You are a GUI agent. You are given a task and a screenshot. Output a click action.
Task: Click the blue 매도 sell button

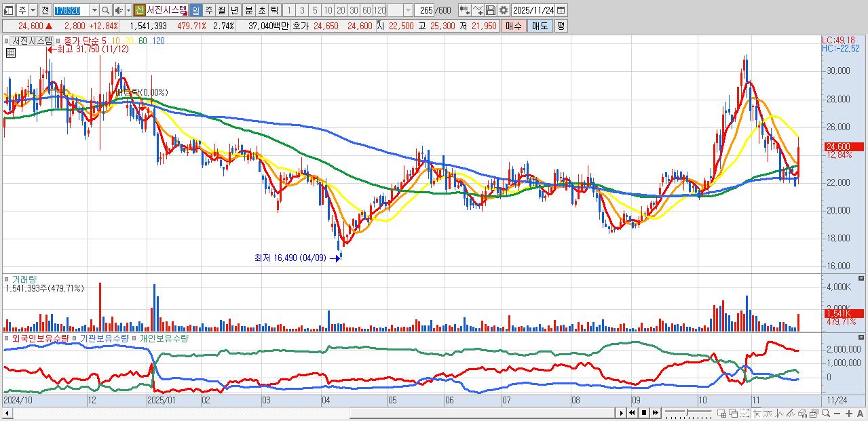[540, 26]
